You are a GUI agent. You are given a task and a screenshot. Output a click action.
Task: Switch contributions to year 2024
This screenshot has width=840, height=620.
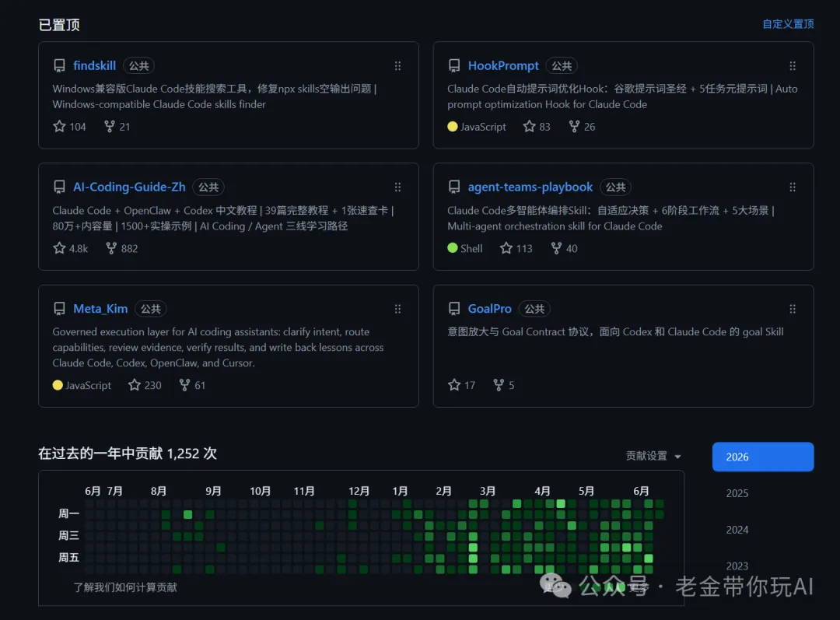point(737,530)
